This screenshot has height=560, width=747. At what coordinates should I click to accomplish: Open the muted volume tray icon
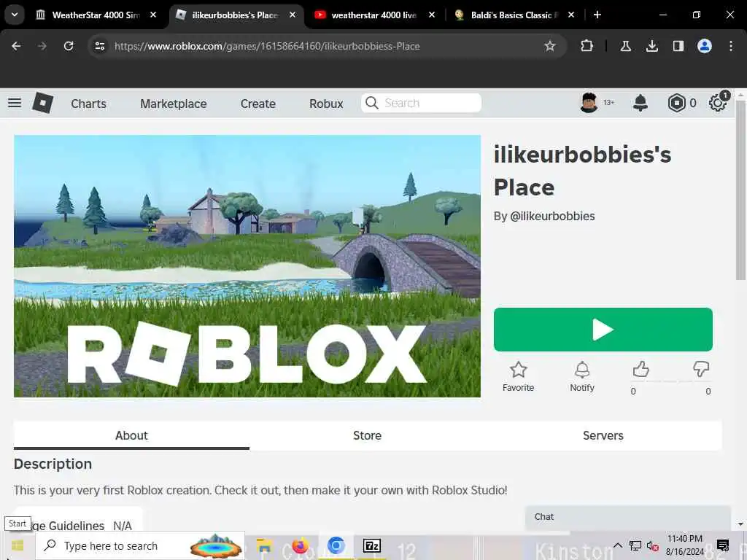tap(652, 546)
